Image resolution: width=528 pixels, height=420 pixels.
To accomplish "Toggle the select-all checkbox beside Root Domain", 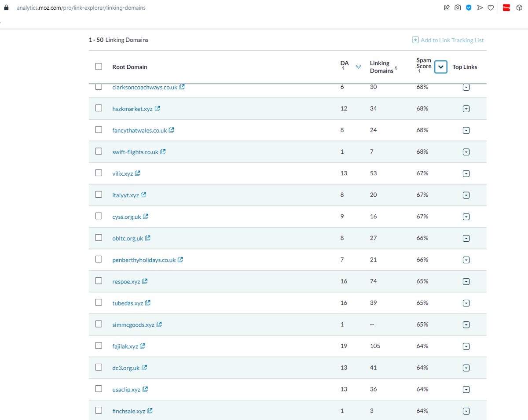I will coord(99,67).
